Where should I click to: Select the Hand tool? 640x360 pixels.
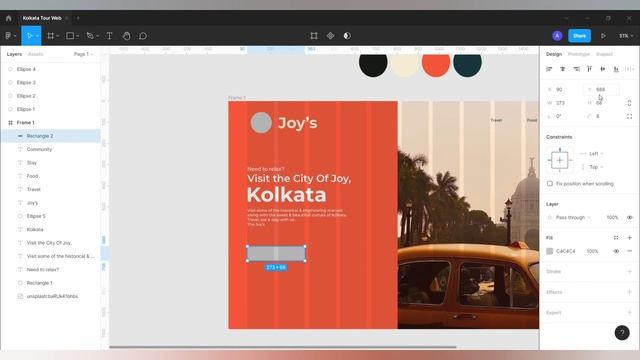[126, 36]
